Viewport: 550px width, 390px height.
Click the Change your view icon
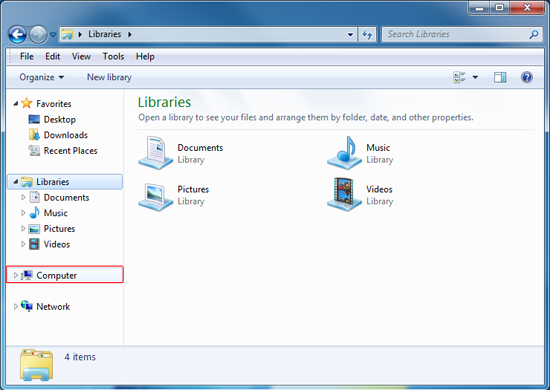(459, 77)
